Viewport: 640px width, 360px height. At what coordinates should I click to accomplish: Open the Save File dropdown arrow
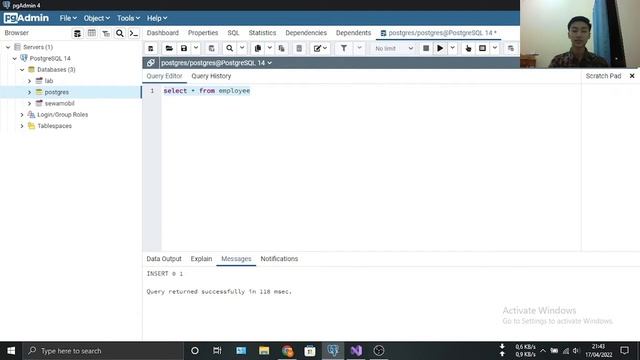[196, 48]
